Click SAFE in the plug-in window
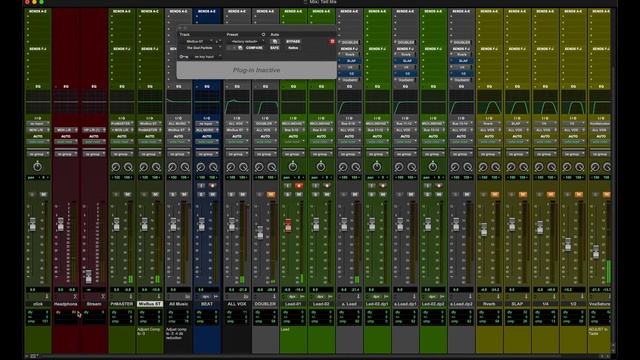This screenshot has width=640, height=360. pyautogui.click(x=275, y=48)
